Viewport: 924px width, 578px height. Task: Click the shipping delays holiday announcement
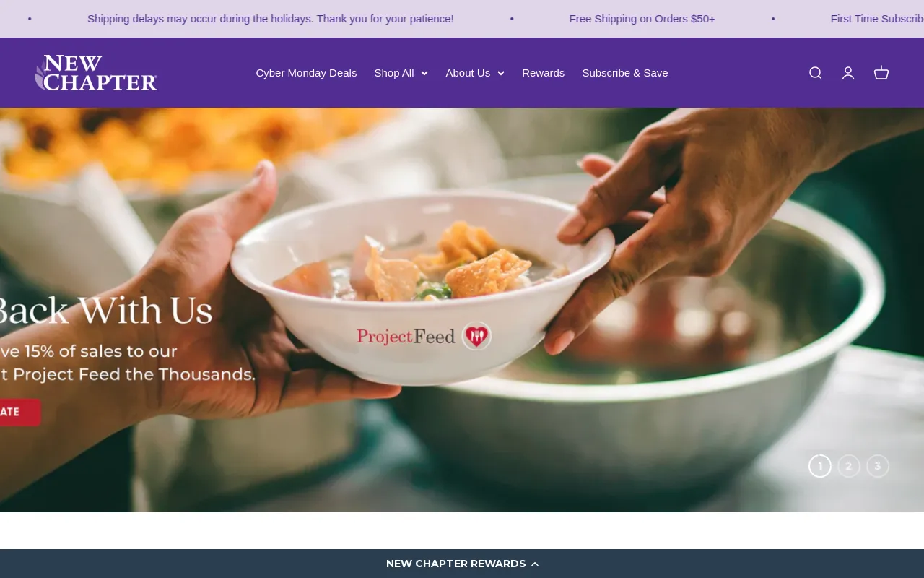[x=271, y=19]
